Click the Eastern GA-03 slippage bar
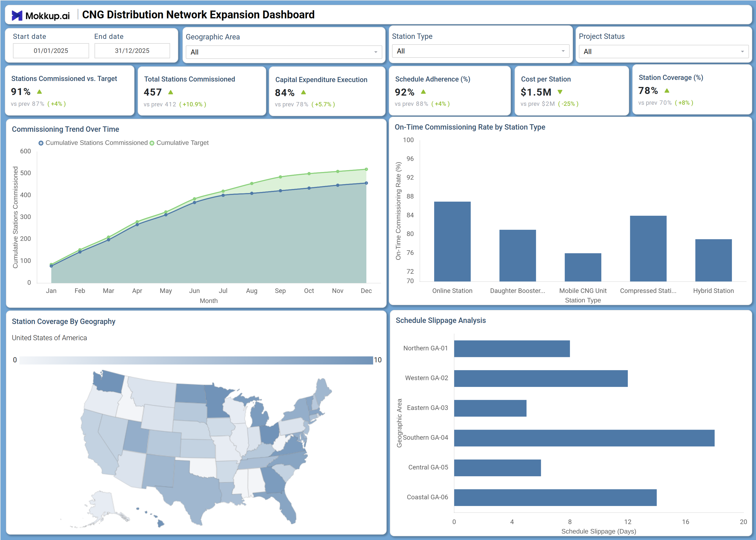This screenshot has width=756, height=540. pyautogui.click(x=490, y=408)
